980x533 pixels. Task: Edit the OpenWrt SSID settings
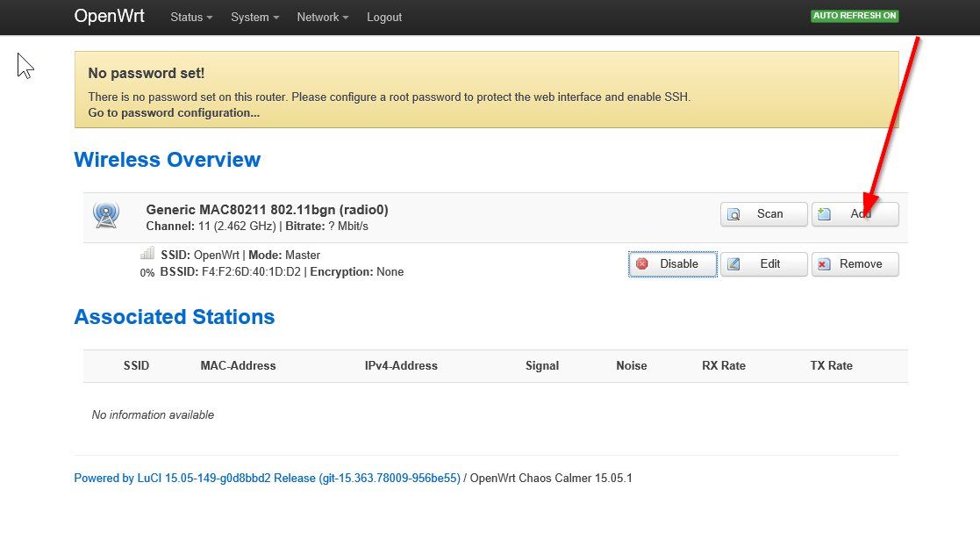(764, 264)
